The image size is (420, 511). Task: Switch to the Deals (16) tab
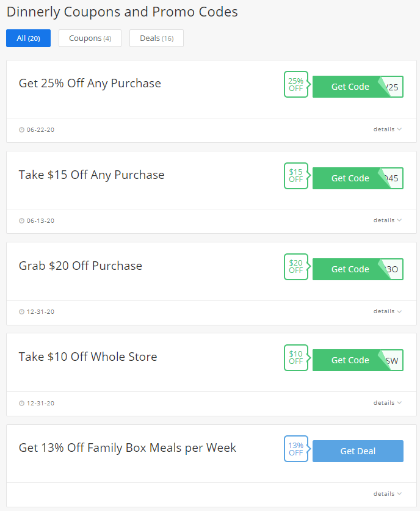156,38
